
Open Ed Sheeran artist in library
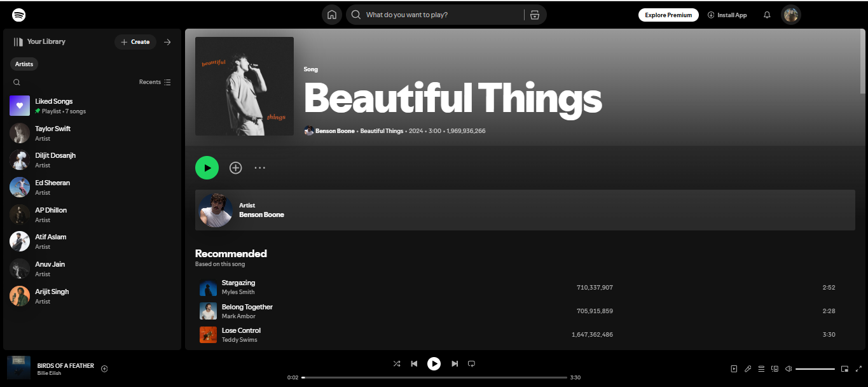click(92, 187)
